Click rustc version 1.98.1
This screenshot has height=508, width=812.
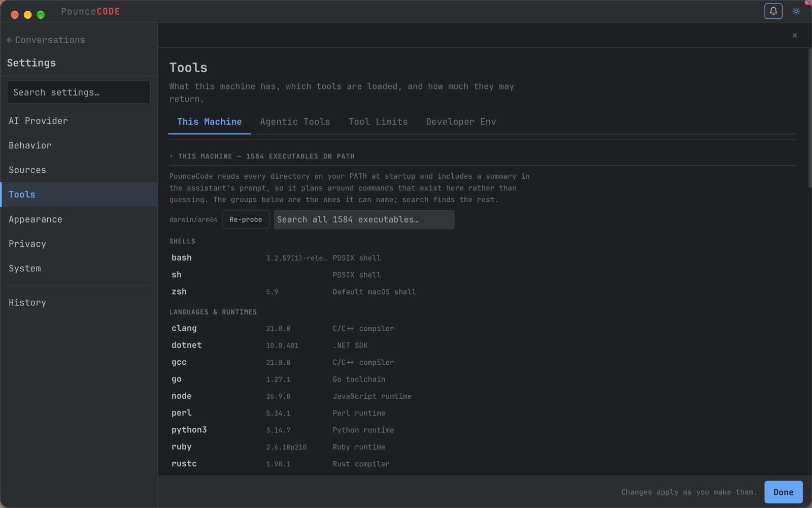click(278, 464)
